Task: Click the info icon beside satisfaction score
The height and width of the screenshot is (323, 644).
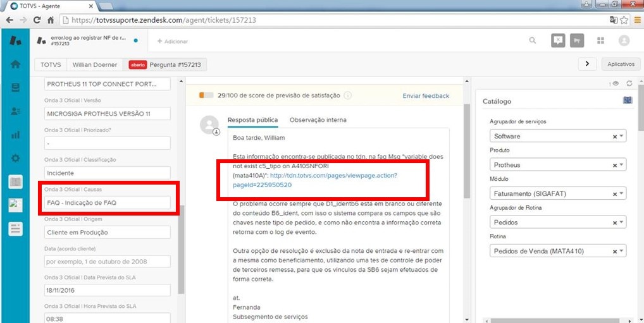Action: [347, 95]
